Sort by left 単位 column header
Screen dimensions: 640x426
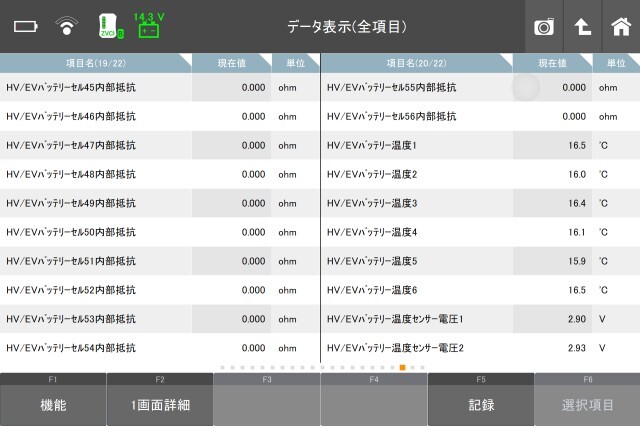coord(296,63)
